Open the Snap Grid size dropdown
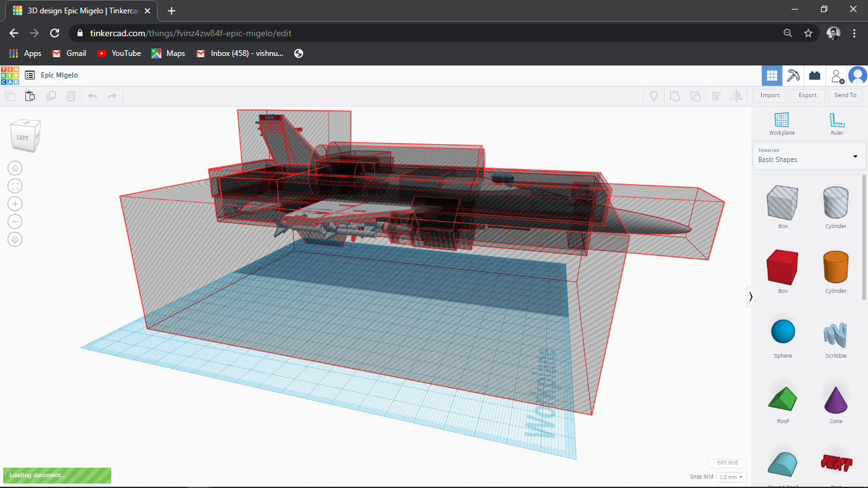This screenshot has height=488, width=868. pyautogui.click(x=731, y=477)
